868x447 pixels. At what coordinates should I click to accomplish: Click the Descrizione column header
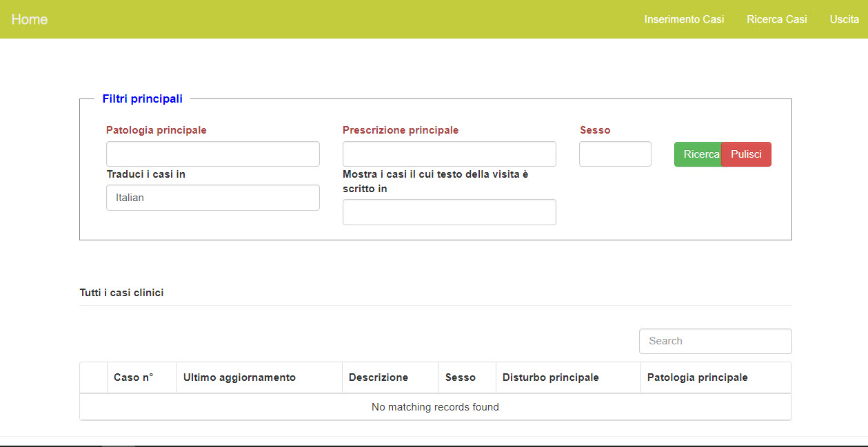click(379, 377)
